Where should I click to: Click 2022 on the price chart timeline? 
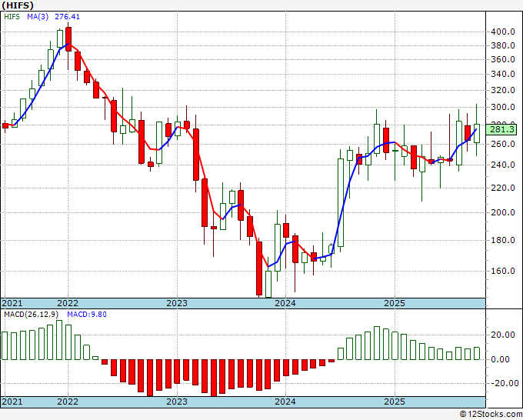68,303
